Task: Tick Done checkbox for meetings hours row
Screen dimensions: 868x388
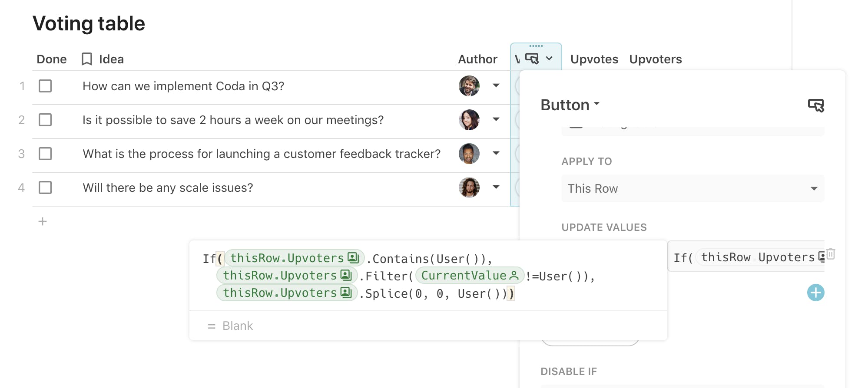Action: click(45, 120)
